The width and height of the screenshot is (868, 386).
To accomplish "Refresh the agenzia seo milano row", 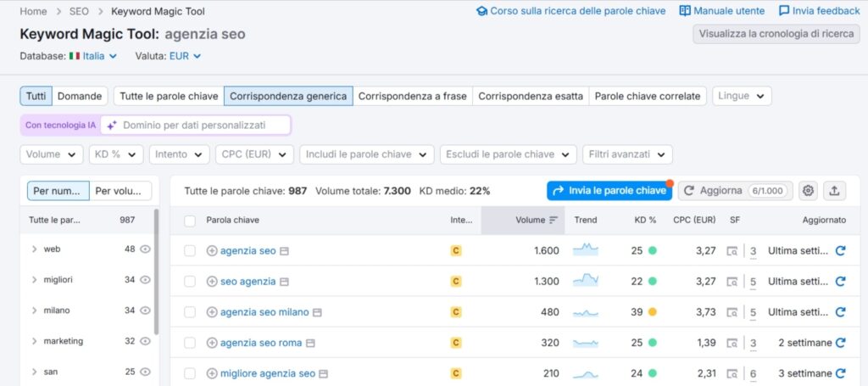I will pyautogui.click(x=840, y=312).
